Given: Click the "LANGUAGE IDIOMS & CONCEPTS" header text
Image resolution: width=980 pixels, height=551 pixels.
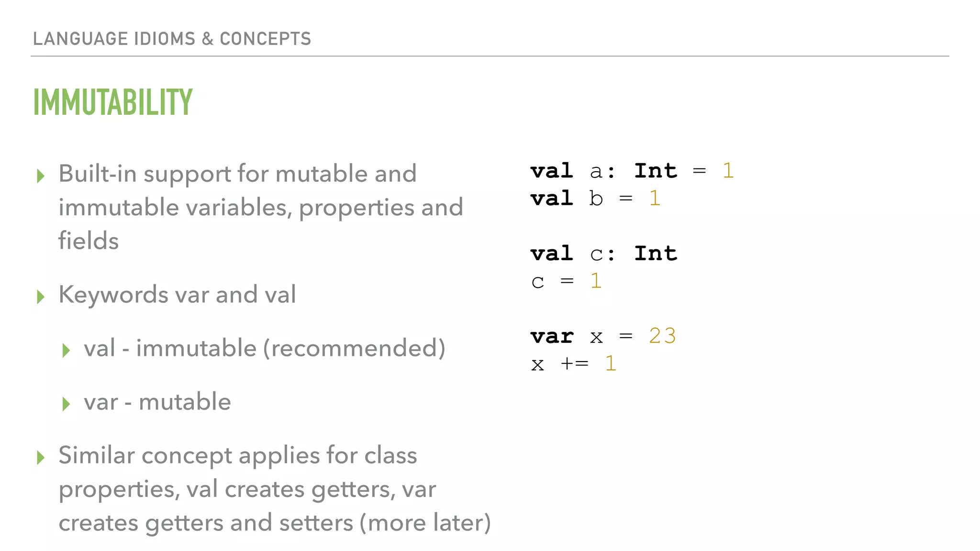Looking at the screenshot, I should pos(172,39).
